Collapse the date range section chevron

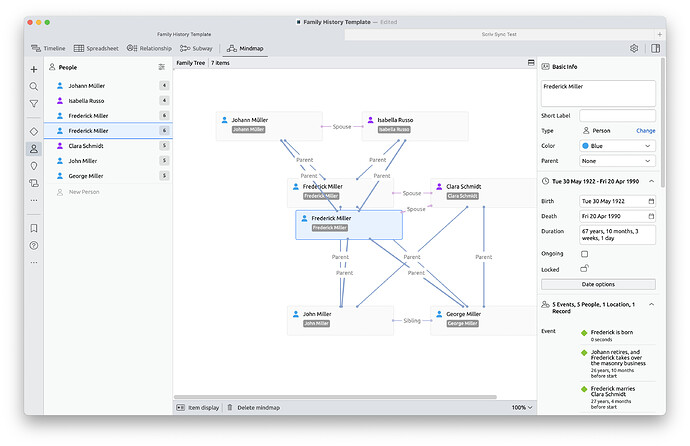click(651, 181)
